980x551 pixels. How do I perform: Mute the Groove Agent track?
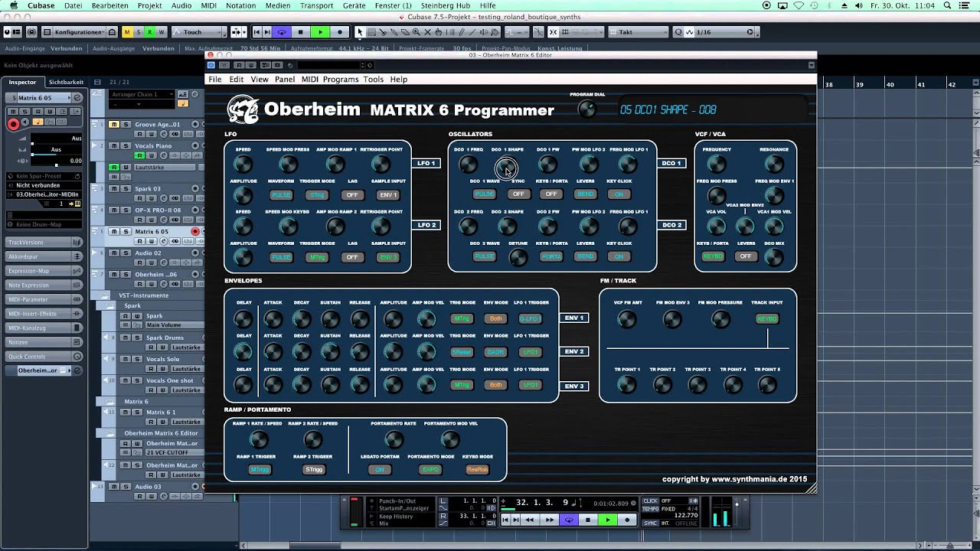[x=113, y=124]
